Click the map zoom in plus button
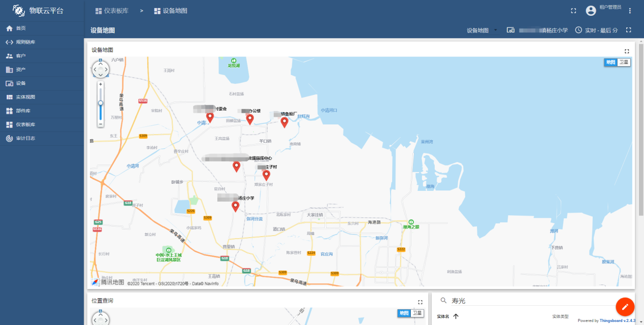Viewport: 644px width, 325px height. pyautogui.click(x=101, y=84)
